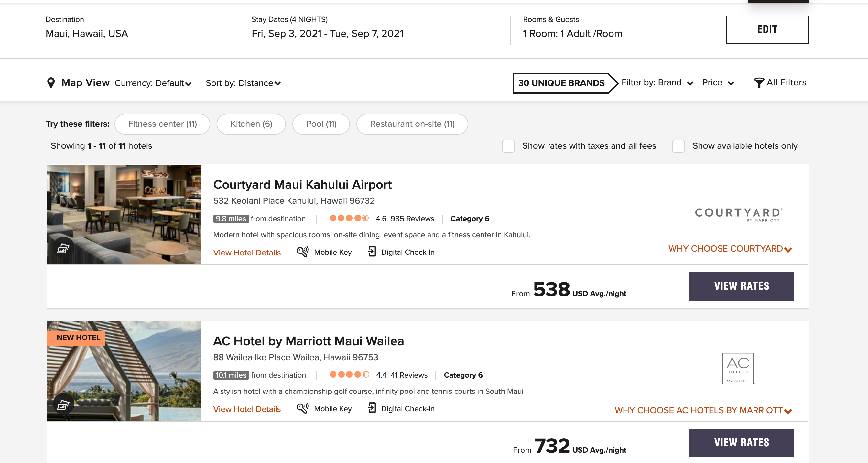Click AC Hotel Mobile Key icon
Screen dimensions: 868x463
pos(302,408)
